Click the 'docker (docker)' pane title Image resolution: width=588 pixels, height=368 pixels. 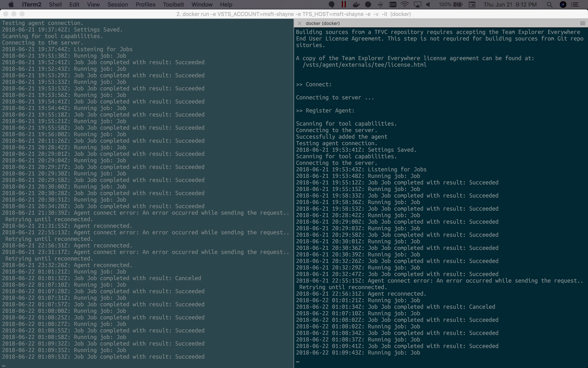pyautogui.click(x=323, y=23)
